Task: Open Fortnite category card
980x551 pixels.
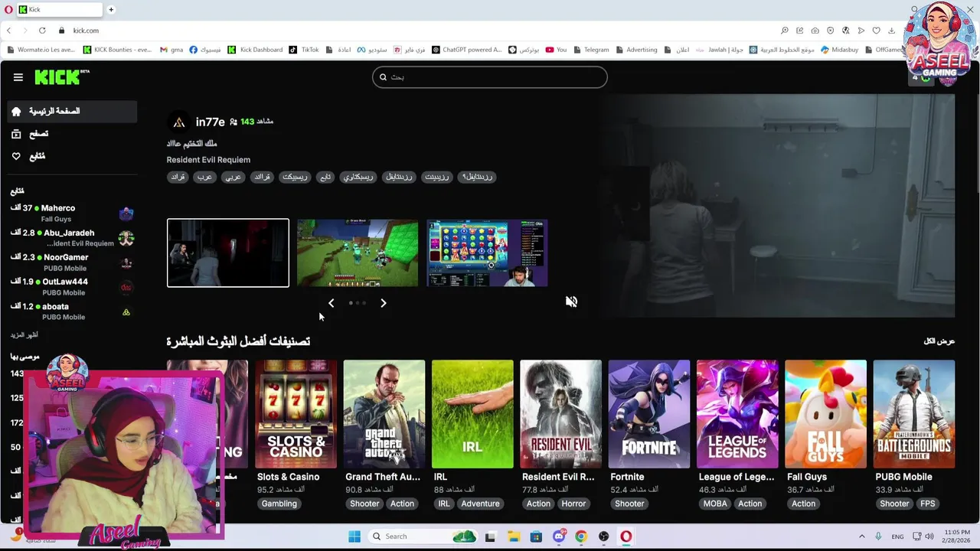Action: coord(649,414)
